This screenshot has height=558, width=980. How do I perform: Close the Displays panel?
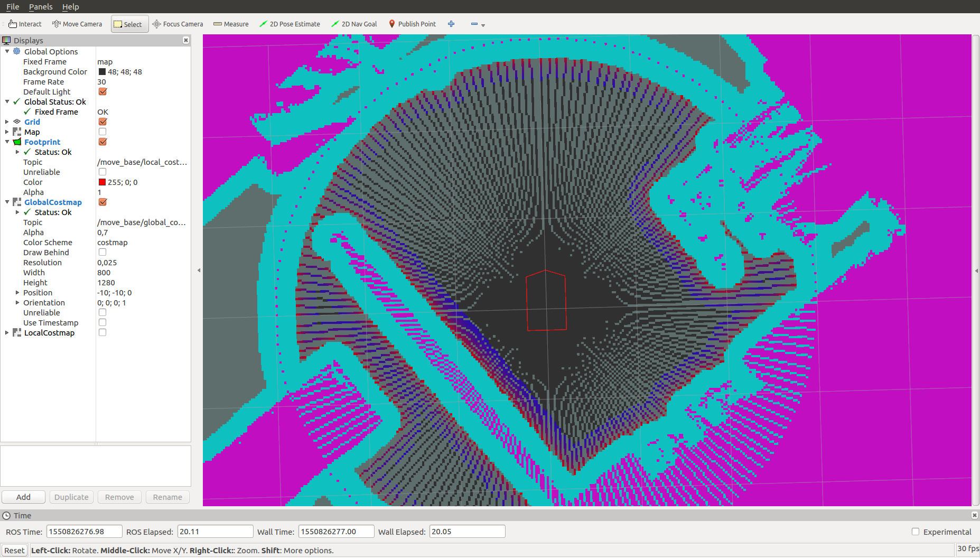(x=186, y=40)
